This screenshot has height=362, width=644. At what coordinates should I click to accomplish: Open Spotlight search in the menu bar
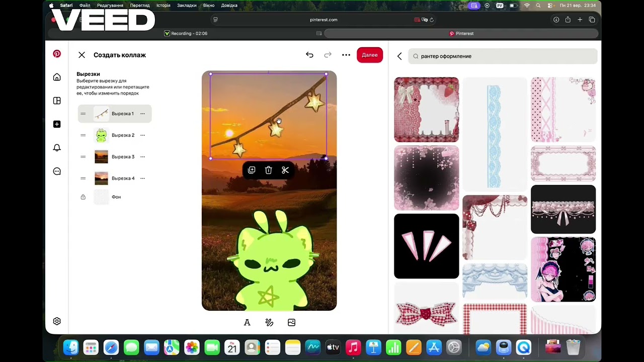click(x=538, y=6)
